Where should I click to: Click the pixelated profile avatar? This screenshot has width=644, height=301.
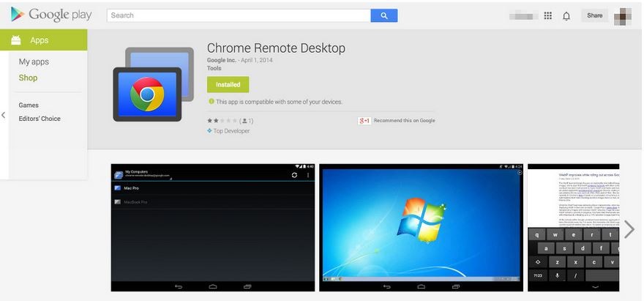[x=622, y=16]
